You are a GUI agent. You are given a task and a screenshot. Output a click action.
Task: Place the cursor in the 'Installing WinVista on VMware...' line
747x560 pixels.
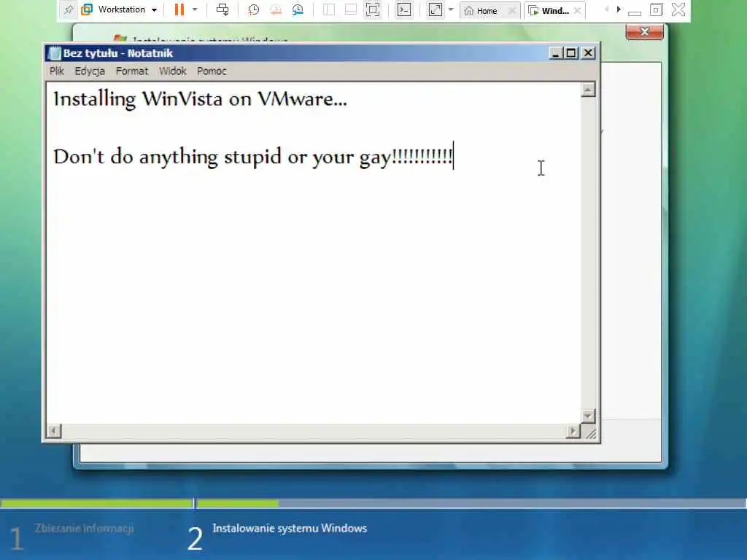pos(200,99)
